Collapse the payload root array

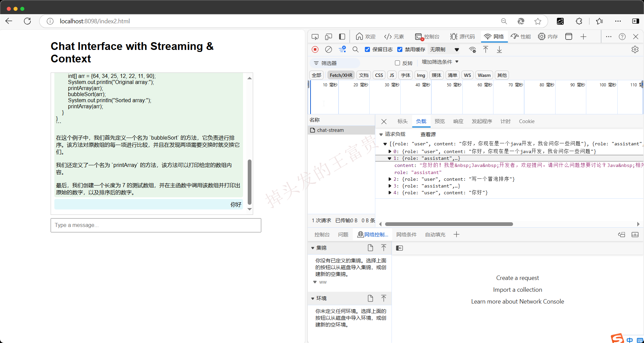(385, 144)
